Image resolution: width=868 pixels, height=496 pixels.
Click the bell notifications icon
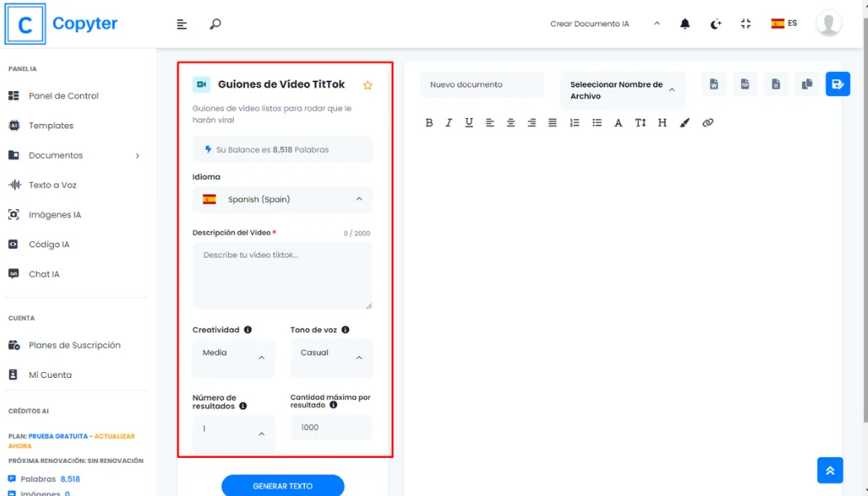(684, 24)
